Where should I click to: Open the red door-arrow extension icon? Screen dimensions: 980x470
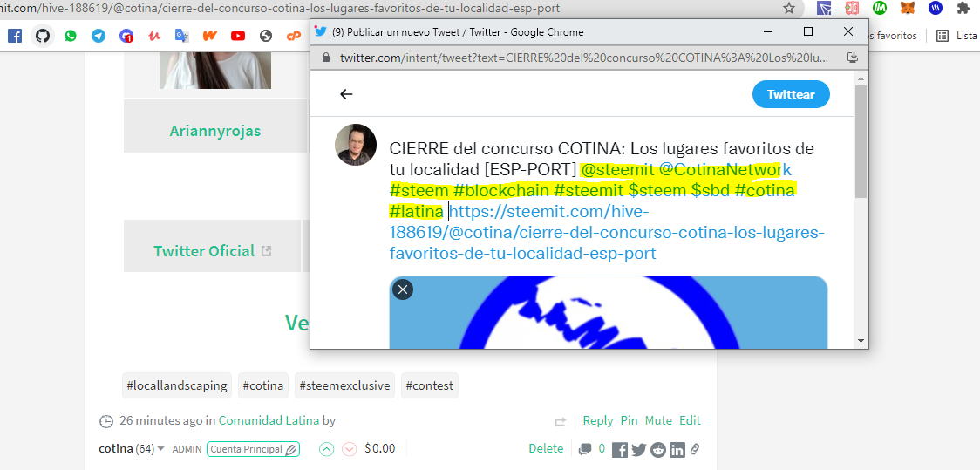pyautogui.click(x=852, y=8)
